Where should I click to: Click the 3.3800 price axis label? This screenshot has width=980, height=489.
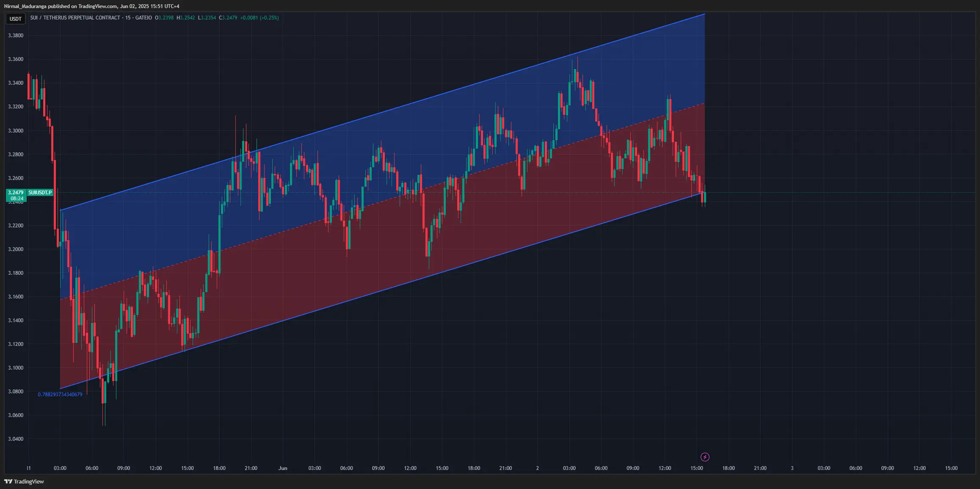(16, 36)
